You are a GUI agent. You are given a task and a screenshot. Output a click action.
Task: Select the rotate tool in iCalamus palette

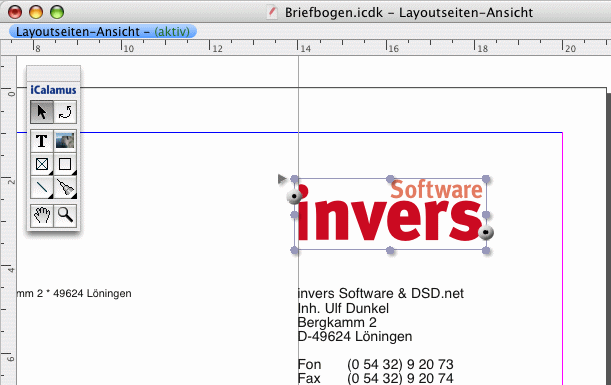coord(65,112)
